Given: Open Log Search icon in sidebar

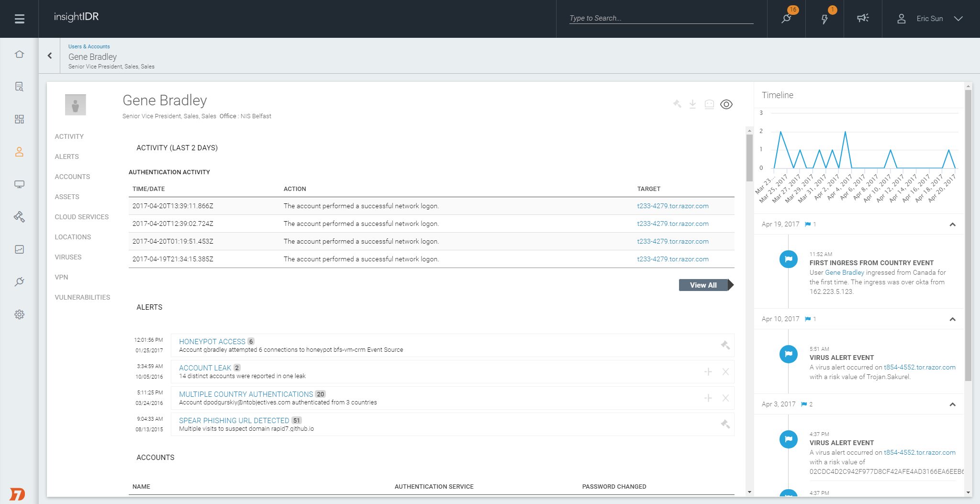Looking at the screenshot, I should point(19,87).
